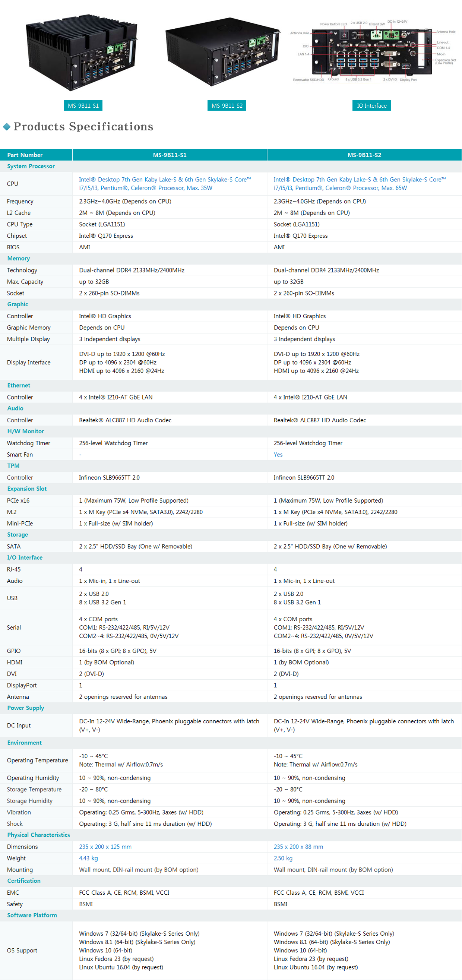Click the HDMI row label

pos(15,662)
